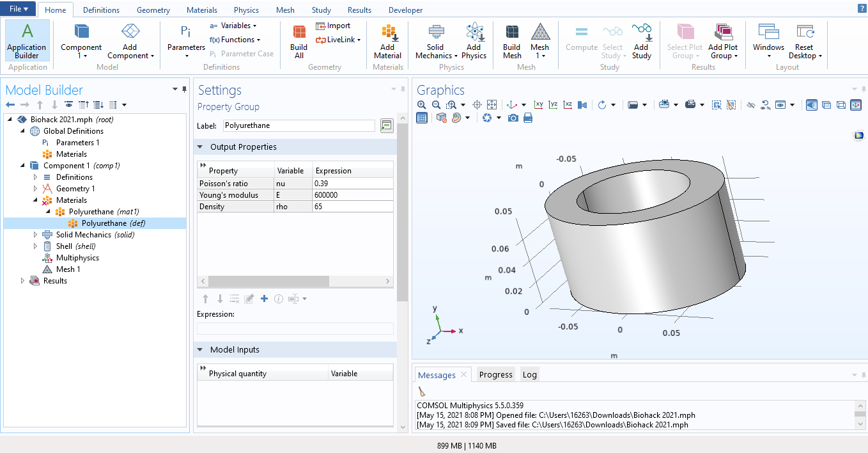This screenshot has width=868, height=453.
Task: Expand the Geometry 1 tree node
Action: [x=36, y=189]
